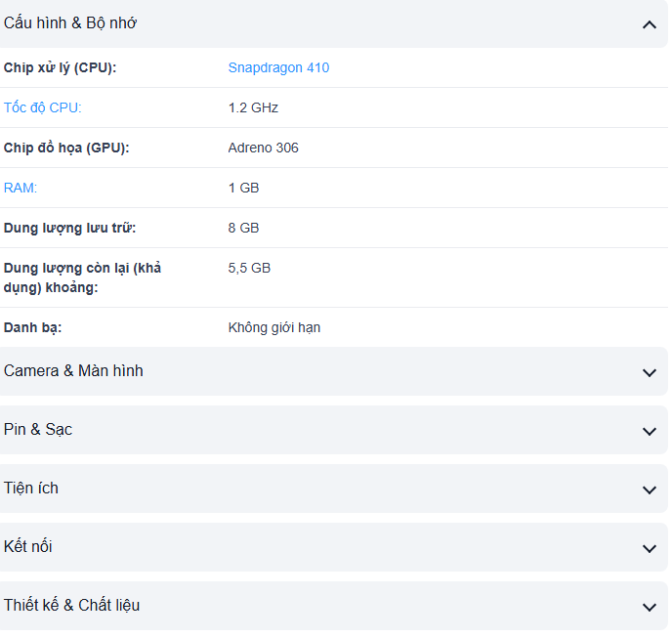
Task: Click the down chevron on Pin & Sạc row
Action: 650,431
